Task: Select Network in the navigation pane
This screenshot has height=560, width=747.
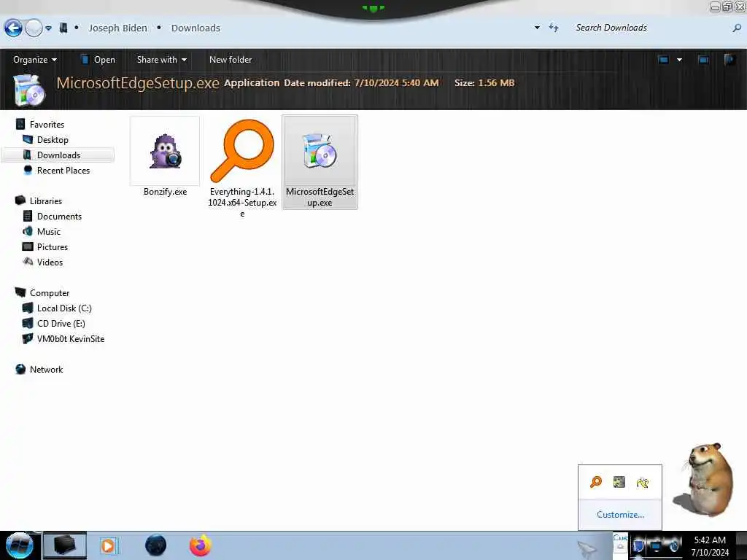Action: click(x=46, y=369)
